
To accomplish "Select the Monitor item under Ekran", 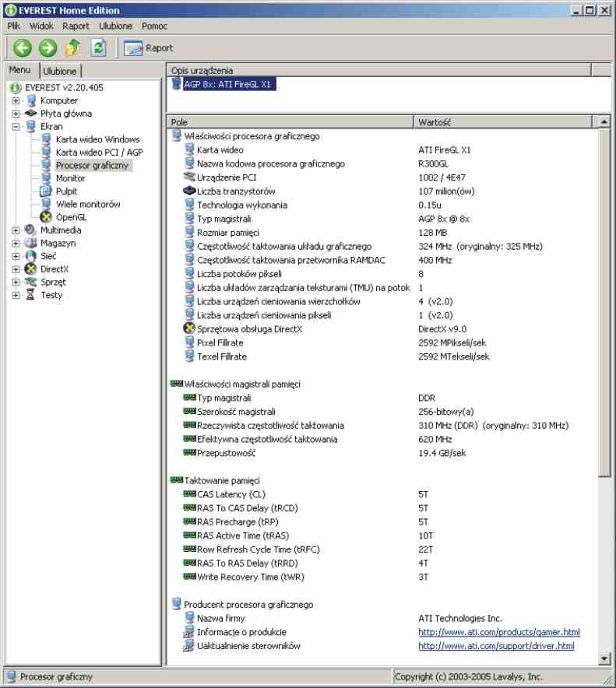I will point(70,178).
